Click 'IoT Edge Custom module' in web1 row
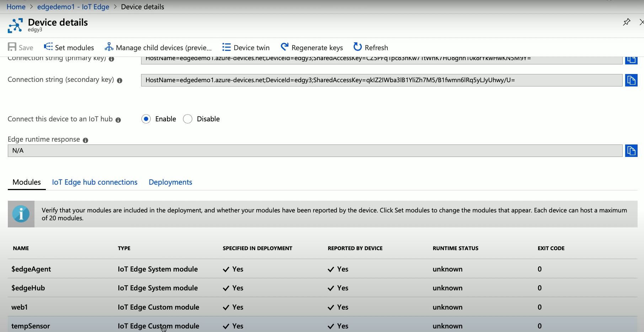 pos(159,307)
